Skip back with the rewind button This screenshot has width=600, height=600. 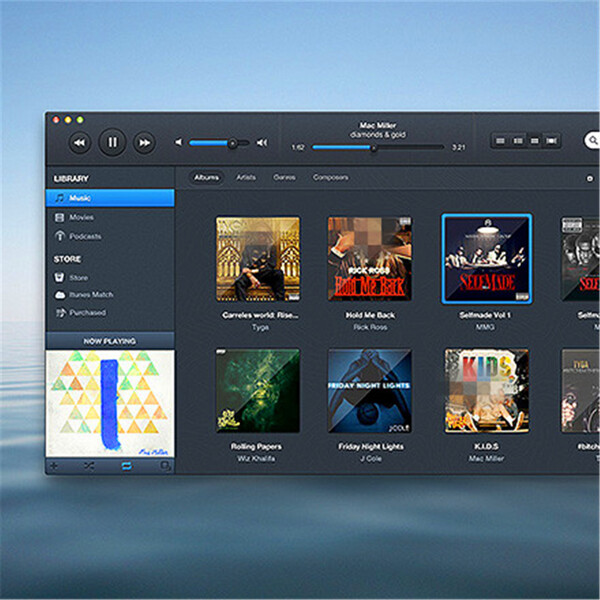click(80, 143)
